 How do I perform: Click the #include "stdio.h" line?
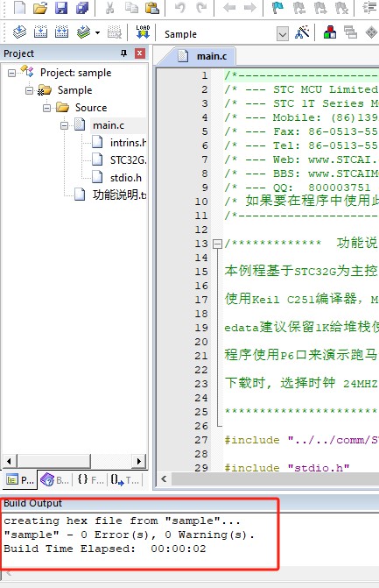tap(287, 468)
